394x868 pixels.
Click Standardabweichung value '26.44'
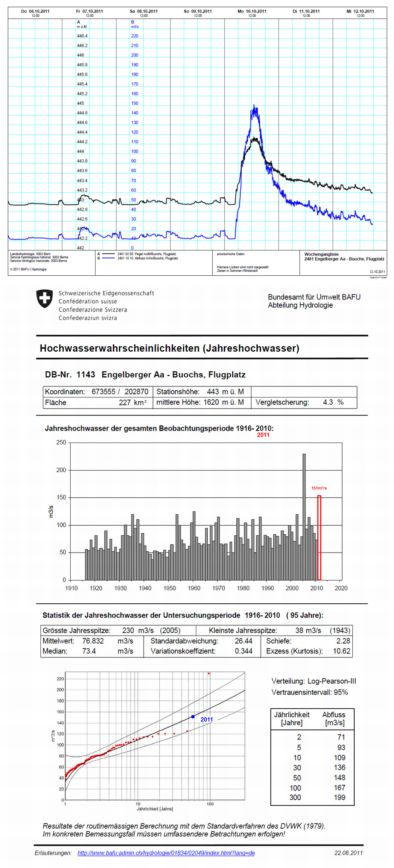pyautogui.click(x=244, y=641)
